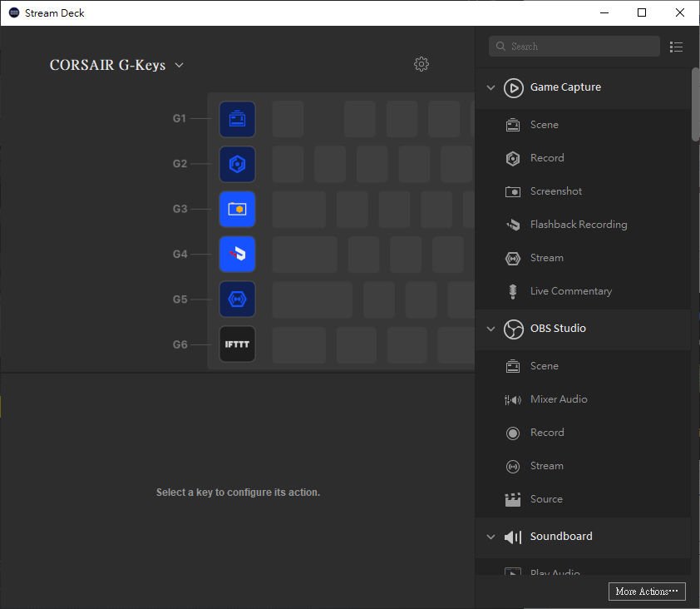Choose the Screenshot action

coord(583,191)
